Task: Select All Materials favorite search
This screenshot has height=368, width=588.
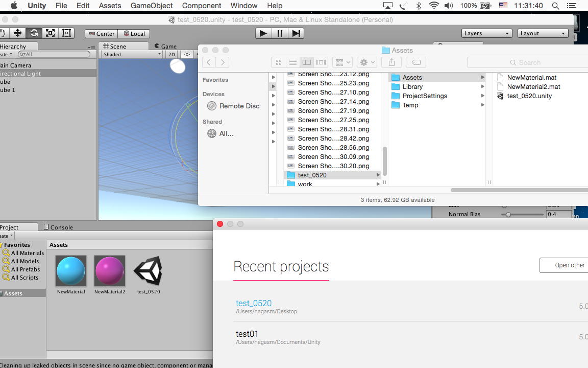Action: (x=23, y=253)
